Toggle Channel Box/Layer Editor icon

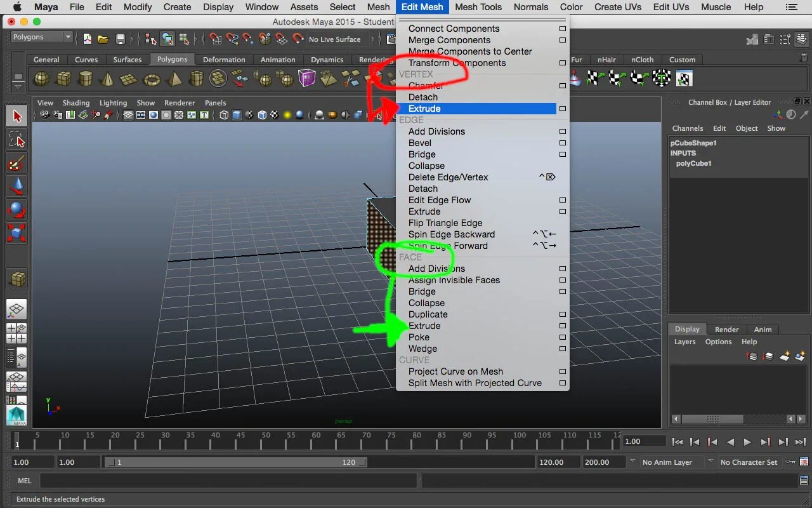pyautogui.click(x=802, y=39)
